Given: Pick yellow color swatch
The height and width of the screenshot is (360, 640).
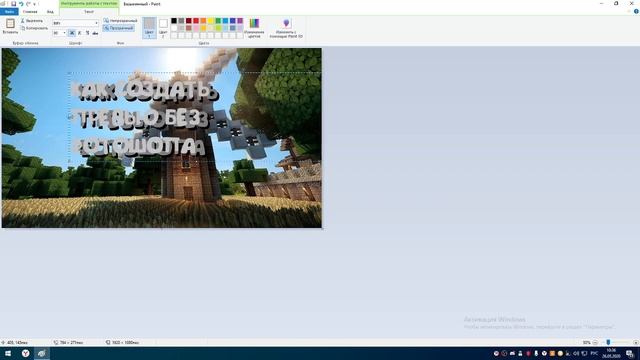Looking at the screenshot, I should pyautogui.click(x=211, y=21).
